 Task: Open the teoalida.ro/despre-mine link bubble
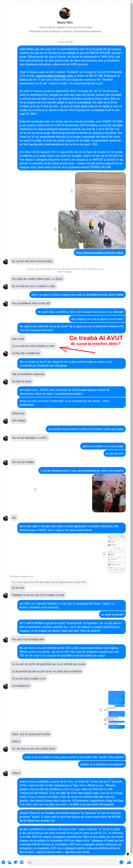click(x=99, y=252)
